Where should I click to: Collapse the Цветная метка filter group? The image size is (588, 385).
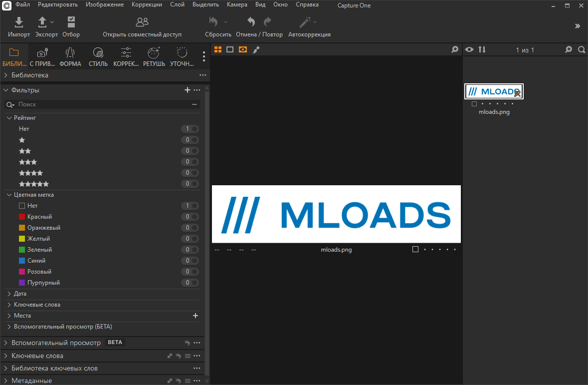pyautogui.click(x=9, y=195)
